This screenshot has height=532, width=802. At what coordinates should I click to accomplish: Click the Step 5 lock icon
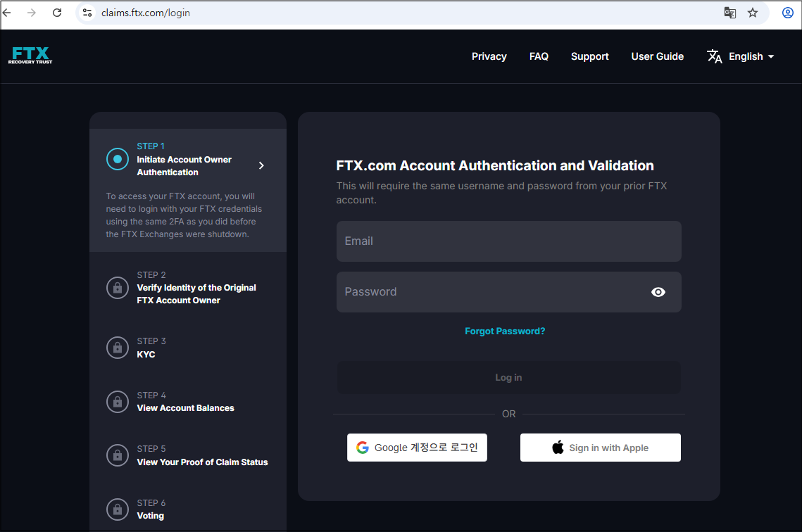point(118,455)
